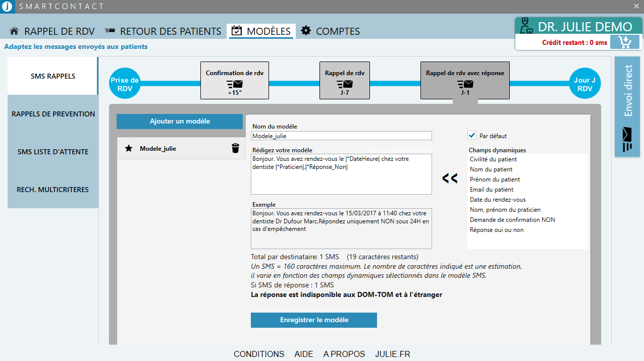Open the CONDITIONS link
The height and width of the screenshot is (361, 644).
tap(259, 354)
